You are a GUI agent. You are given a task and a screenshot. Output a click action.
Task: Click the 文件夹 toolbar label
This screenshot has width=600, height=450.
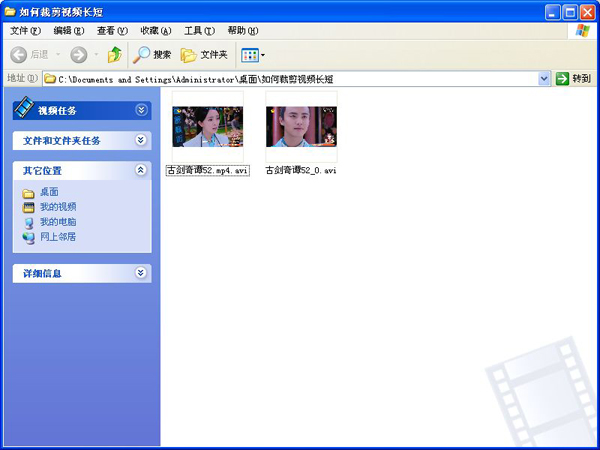pos(214,55)
